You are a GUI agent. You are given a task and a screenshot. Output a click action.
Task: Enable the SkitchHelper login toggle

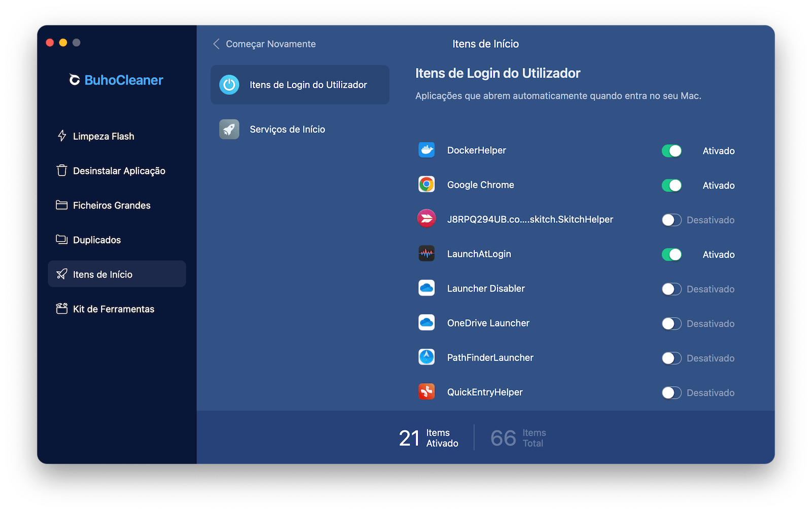coord(671,220)
